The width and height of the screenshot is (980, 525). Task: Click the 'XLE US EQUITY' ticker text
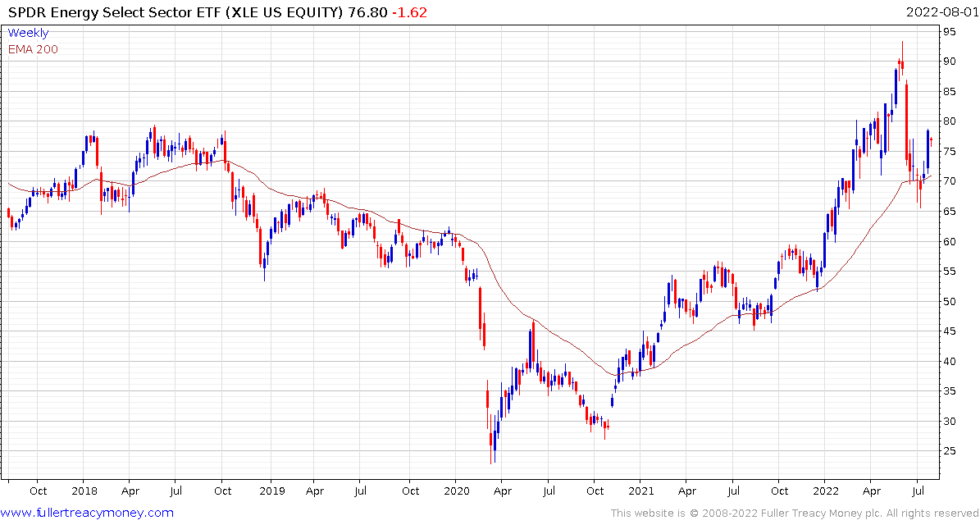click(285, 12)
